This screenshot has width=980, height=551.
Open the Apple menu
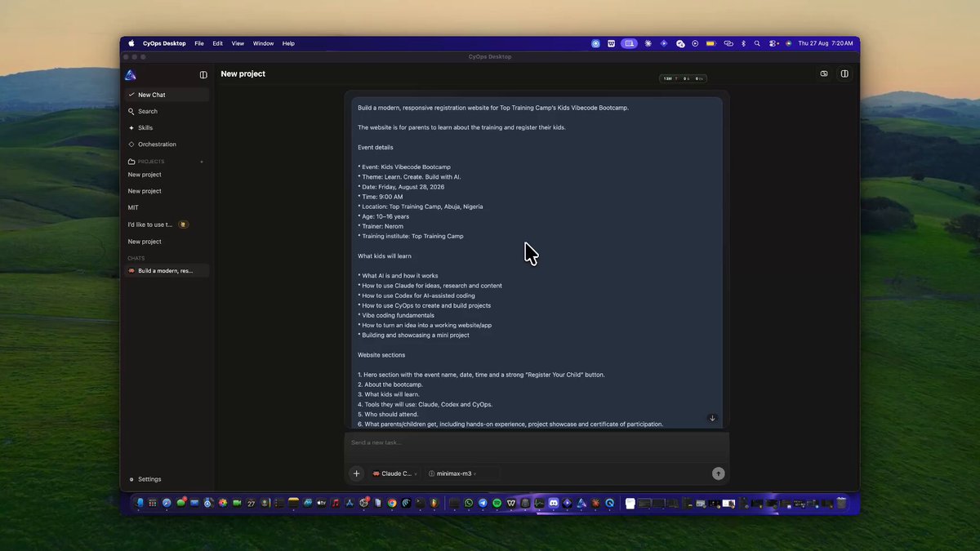coord(131,43)
